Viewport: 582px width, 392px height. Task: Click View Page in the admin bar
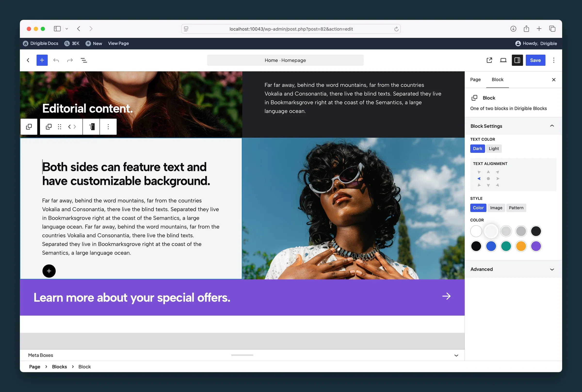pos(118,43)
